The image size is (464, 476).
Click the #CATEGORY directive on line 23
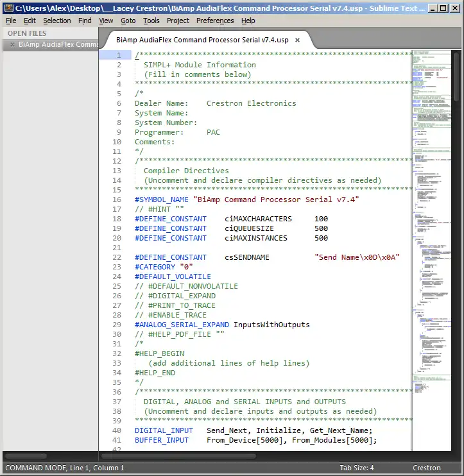pyautogui.click(x=155, y=267)
